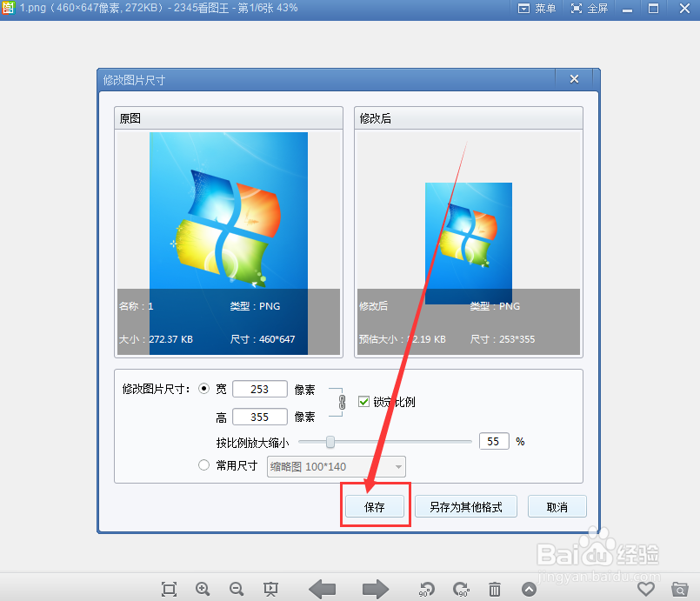Click the 取消 button
Screen dimensions: 700x601
(x=557, y=507)
